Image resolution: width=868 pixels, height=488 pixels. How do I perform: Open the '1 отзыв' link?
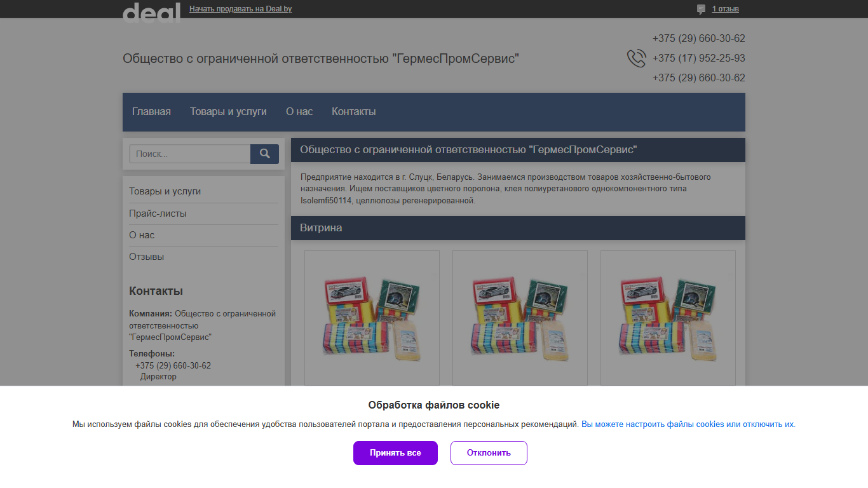[725, 9]
